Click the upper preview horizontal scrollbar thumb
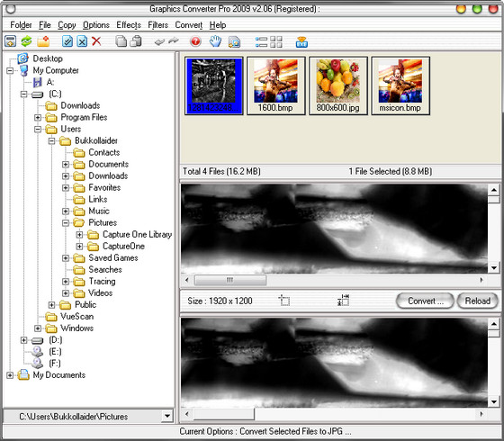This screenshot has width=504, height=441. 230,280
